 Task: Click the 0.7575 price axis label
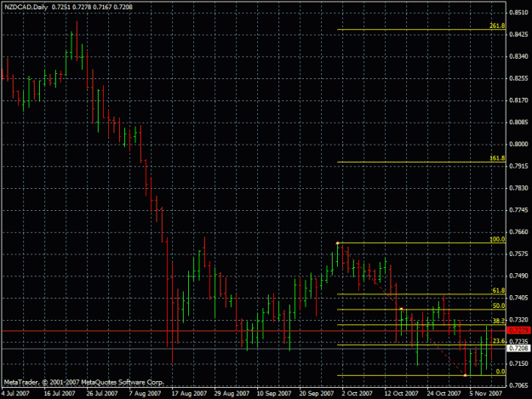click(518, 254)
